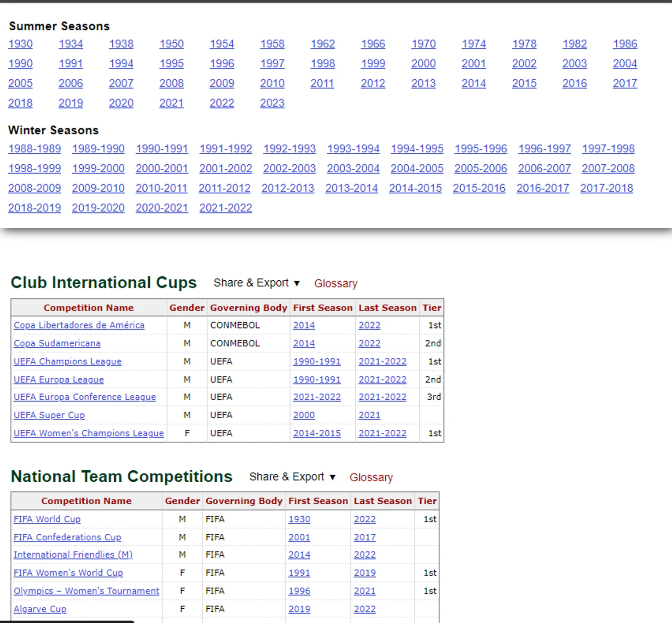Expand Share & Export menu for National Team Competitions

click(x=292, y=477)
